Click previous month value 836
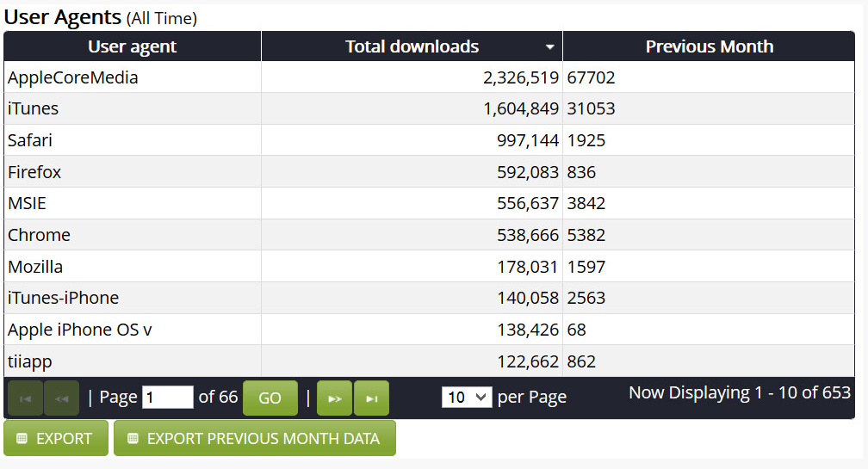This screenshot has width=868, height=469. click(x=581, y=172)
